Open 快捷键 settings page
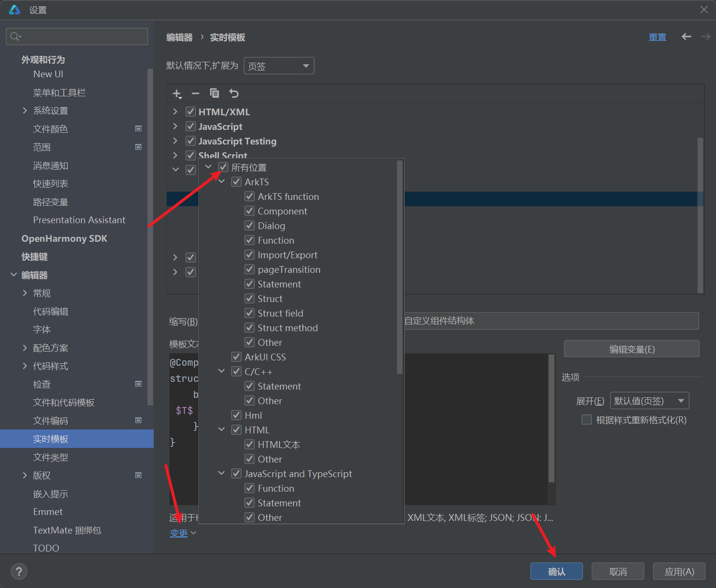 click(x=35, y=257)
